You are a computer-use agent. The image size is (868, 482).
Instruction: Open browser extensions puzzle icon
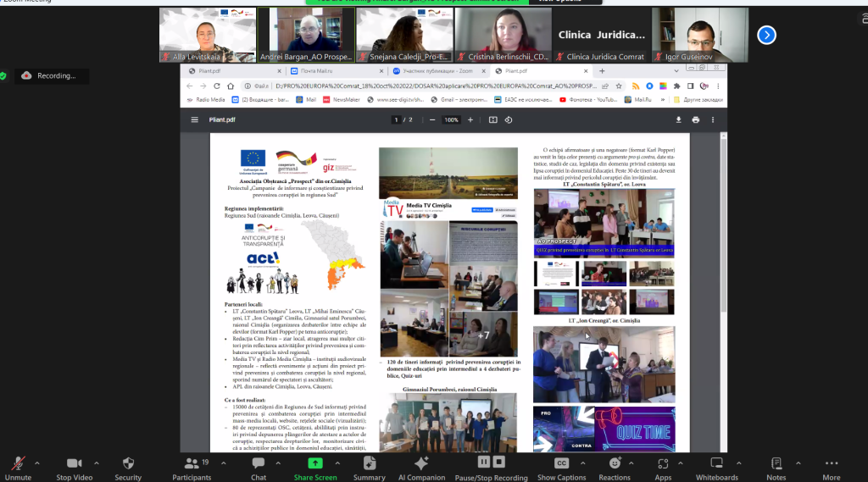pos(676,86)
